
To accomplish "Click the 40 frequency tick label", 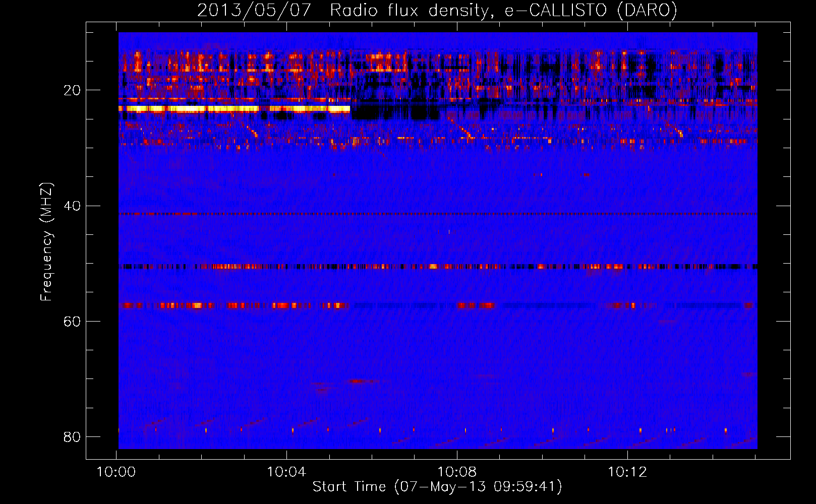I will (x=72, y=206).
